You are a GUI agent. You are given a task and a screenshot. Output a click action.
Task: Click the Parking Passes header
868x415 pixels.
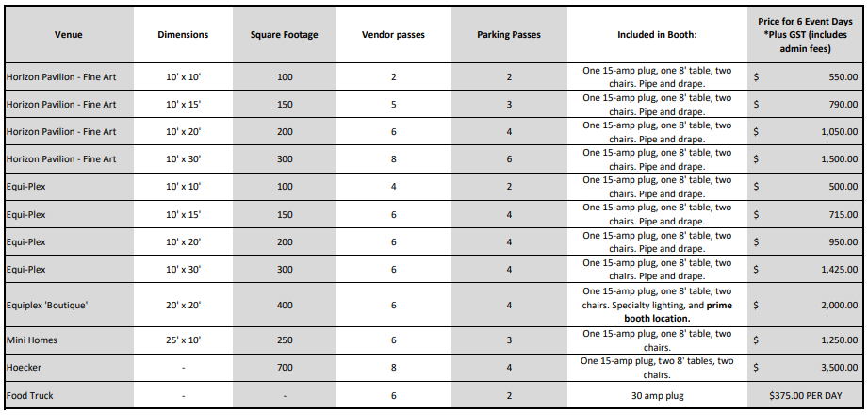point(508,35)
